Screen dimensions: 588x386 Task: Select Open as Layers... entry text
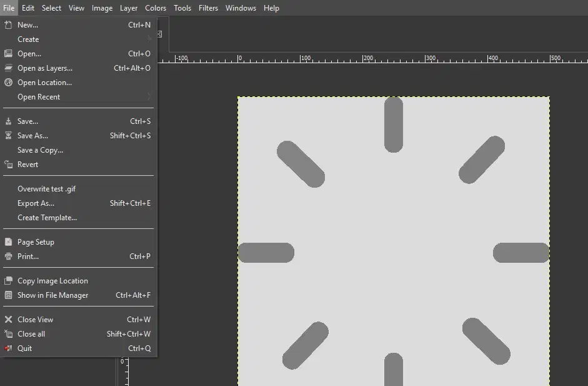45,68
